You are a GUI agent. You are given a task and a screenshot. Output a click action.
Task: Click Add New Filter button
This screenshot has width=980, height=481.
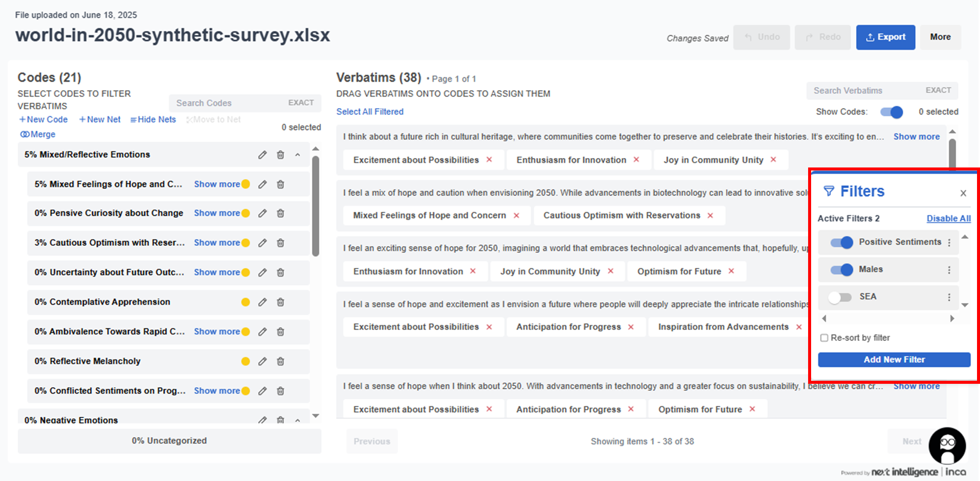tap(894, 360)
